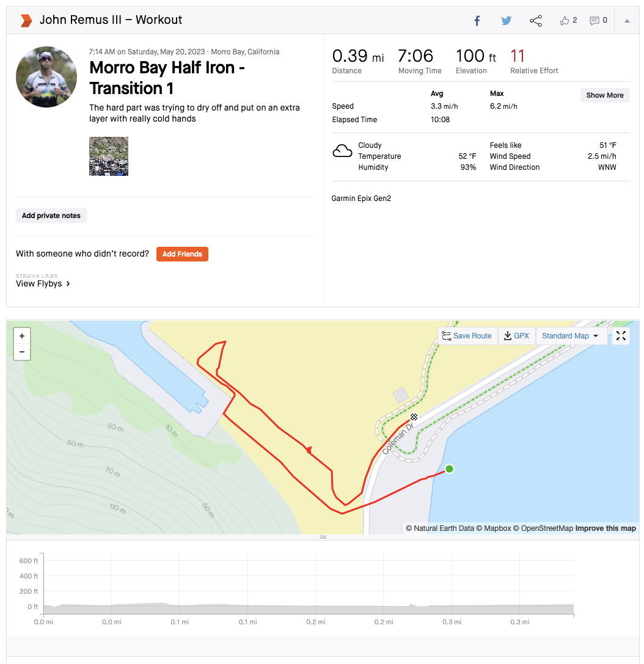Click the Strava orange chevron logo
Viewport: 644px width, 664px height.
[x=26, y=21]
